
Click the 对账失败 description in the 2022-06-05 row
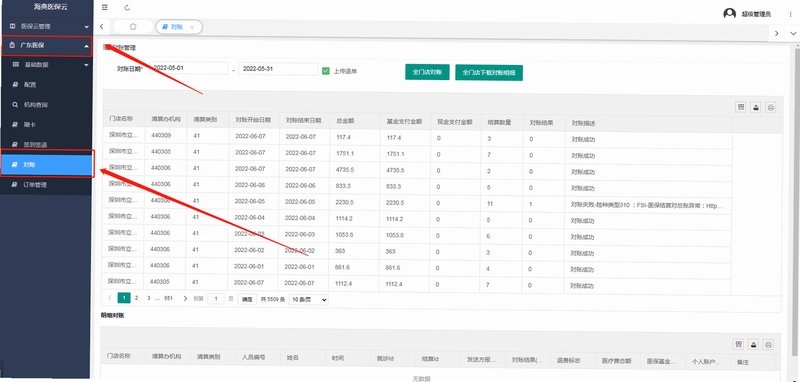(x=647, y=205)
